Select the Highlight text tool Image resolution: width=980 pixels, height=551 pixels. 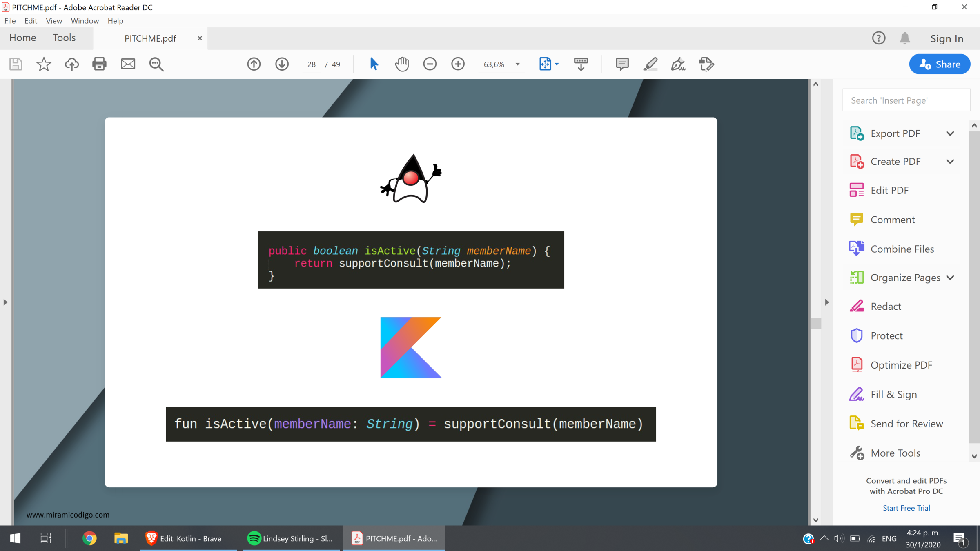[x=650, y=64]
